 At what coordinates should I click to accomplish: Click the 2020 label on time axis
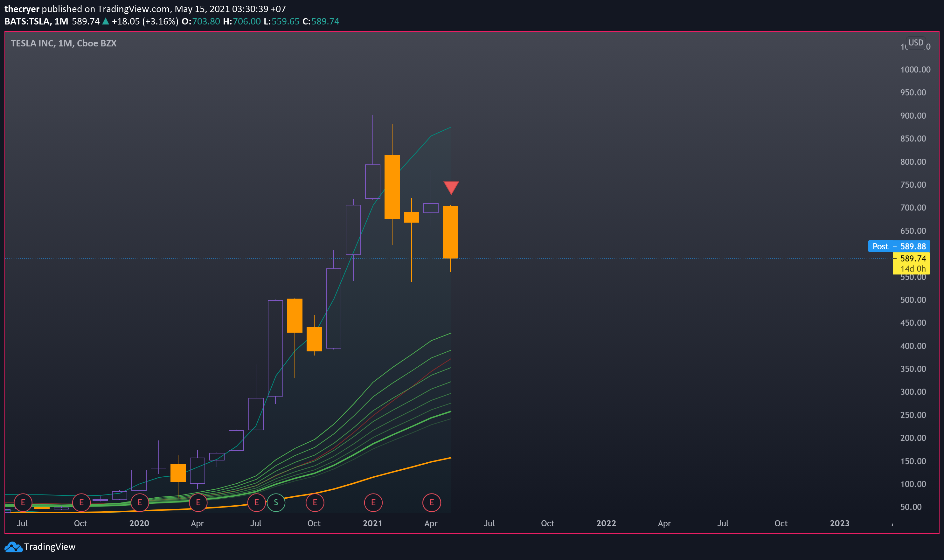[139, 523]
